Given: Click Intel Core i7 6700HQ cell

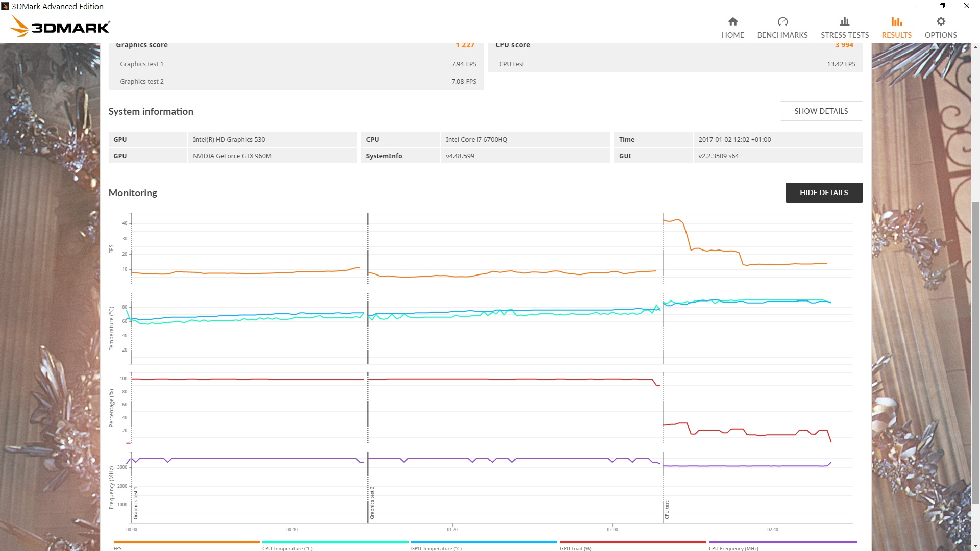Looking at the screenshot, I should [x=525, y=139].
